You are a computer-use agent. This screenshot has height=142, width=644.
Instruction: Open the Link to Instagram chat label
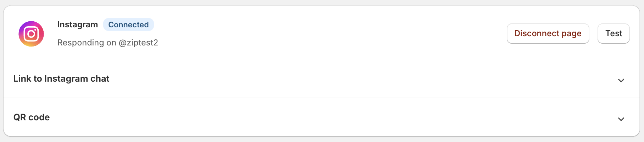click(61, 79)
